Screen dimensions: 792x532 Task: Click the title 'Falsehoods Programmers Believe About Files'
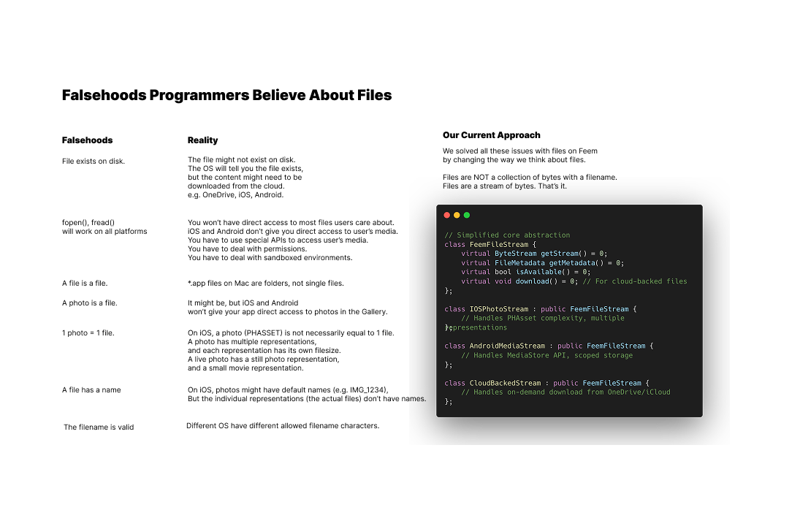pyautogui.click(x=226, y=95)
